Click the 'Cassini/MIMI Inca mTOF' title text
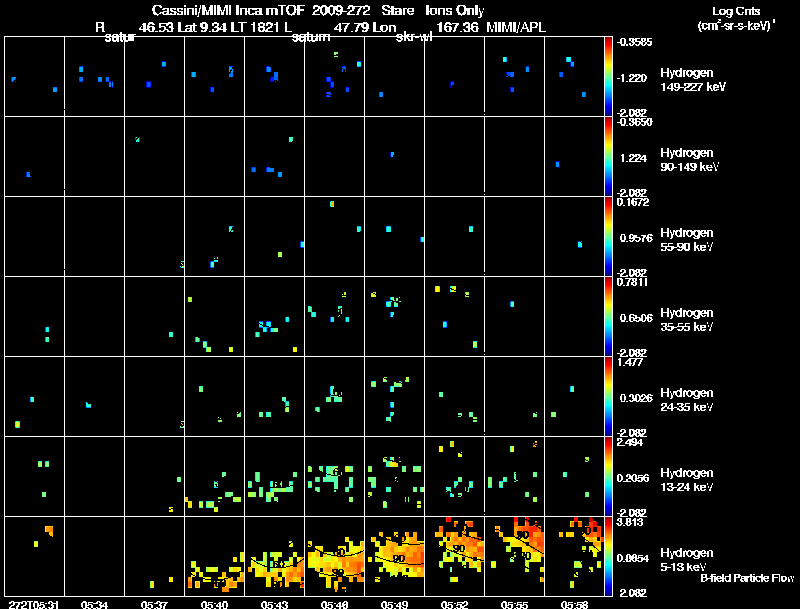 point(228,10)
